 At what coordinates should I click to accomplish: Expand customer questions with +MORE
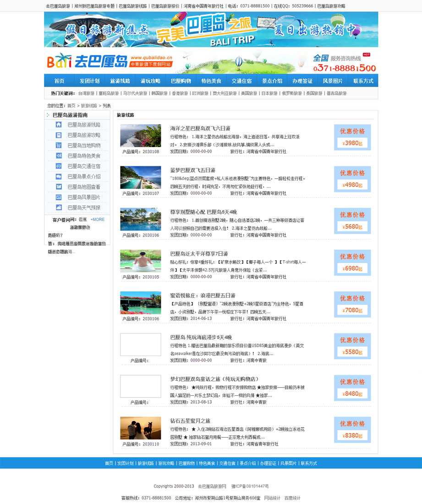click(x=97, y=219)
